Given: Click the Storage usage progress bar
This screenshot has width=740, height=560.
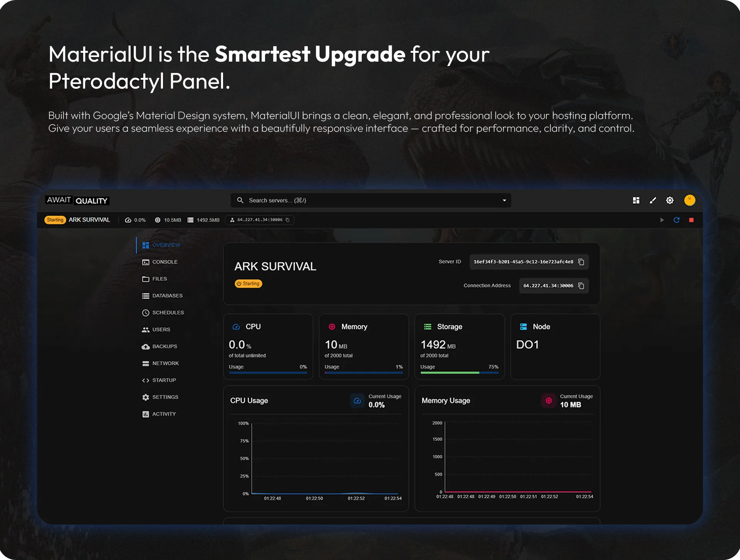Looking at the screenshot, I should [x=459, y=373].
